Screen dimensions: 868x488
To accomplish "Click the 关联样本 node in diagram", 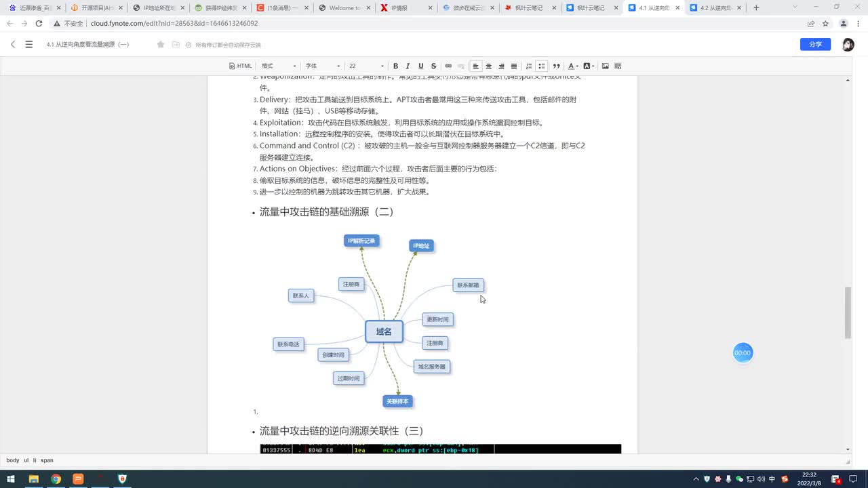I will 397,401.
